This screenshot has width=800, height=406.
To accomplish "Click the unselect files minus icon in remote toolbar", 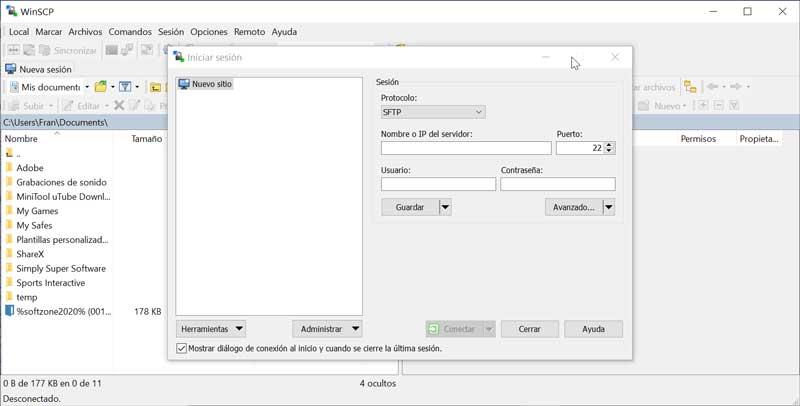I will click(x=718, y=106).
